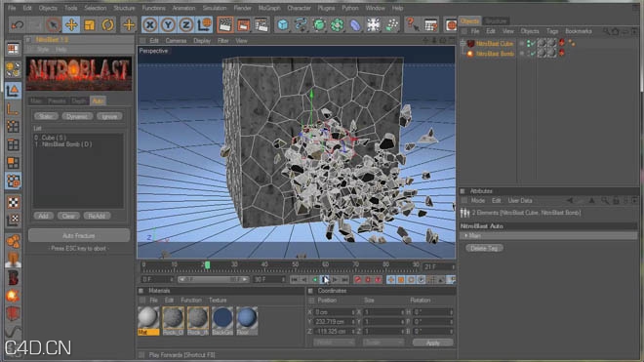Image resolution: width=644 pixels, height=362 pixels.
Task: Click the Dynamic button in NitroBlast
Action: coord(77,117)
